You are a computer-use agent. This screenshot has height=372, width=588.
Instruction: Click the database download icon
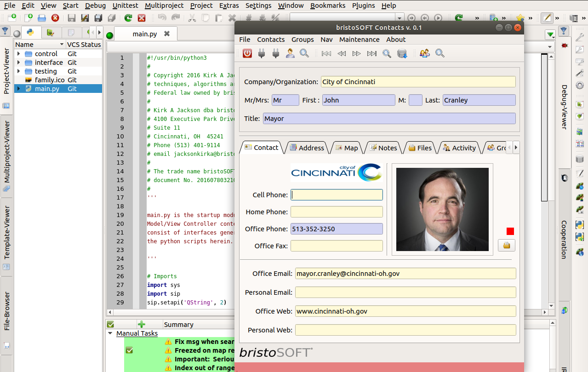coord(402,54)
